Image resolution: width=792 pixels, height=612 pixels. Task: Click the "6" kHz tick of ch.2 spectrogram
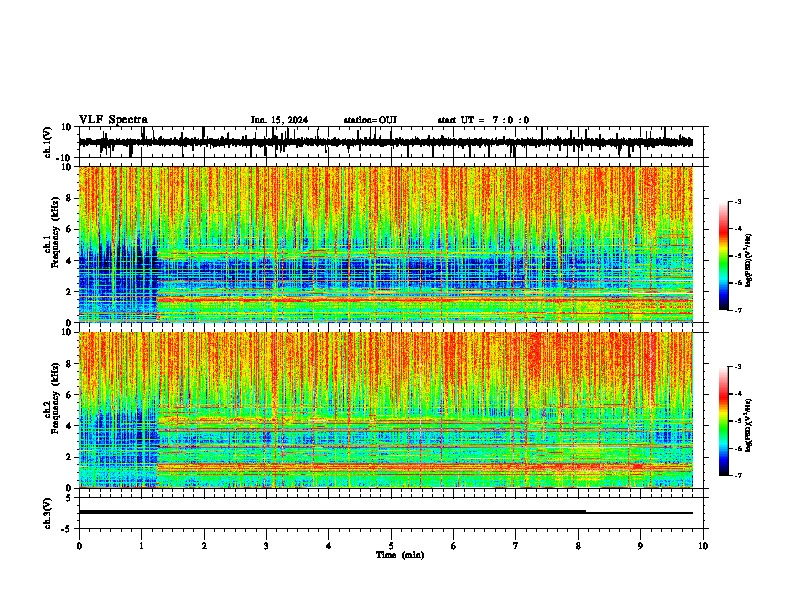[69, 395]
